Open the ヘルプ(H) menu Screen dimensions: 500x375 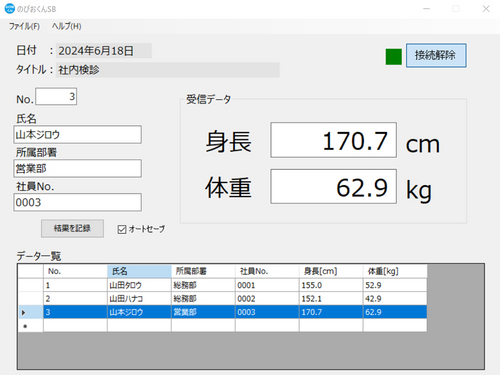coord(66,26)
